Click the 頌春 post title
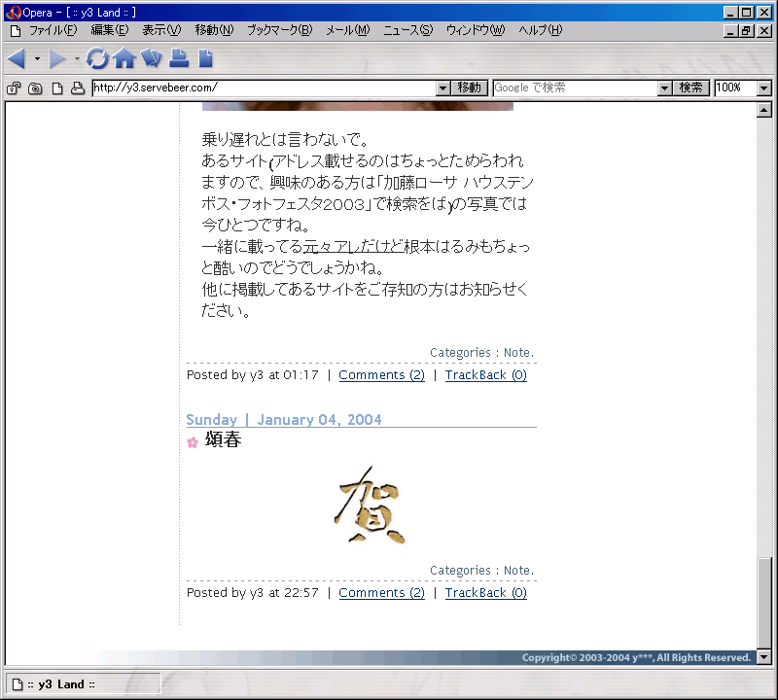 pyautogui.click(x=224, y=439)
